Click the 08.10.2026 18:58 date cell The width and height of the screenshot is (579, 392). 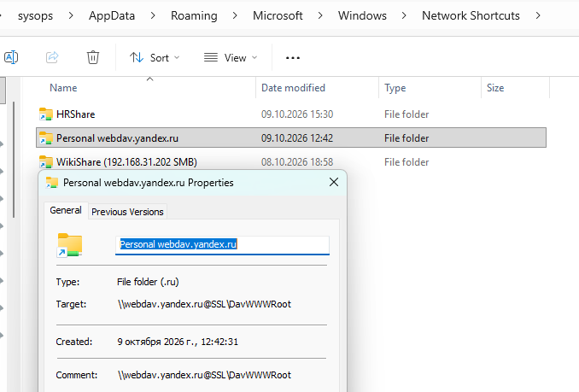click(297, 162)
